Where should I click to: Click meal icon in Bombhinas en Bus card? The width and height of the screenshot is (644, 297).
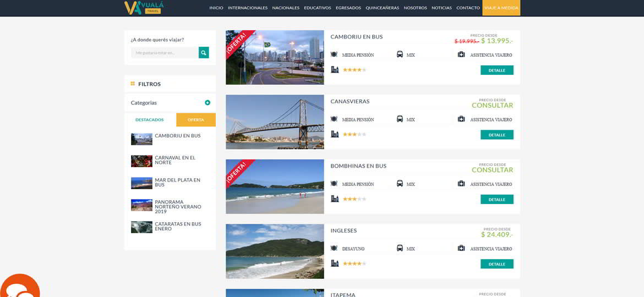click(x=334, y=183)
